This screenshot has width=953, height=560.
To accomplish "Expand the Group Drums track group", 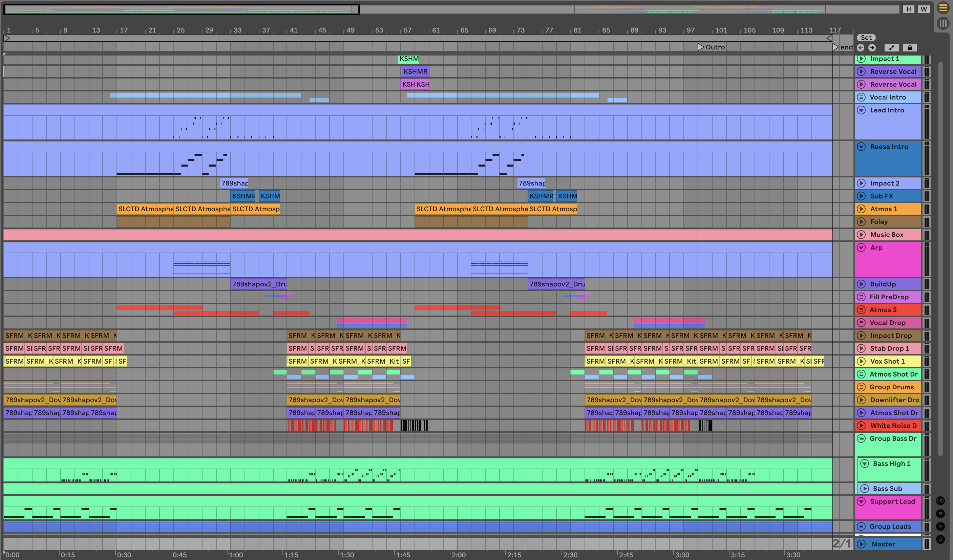I will (861, 387).
